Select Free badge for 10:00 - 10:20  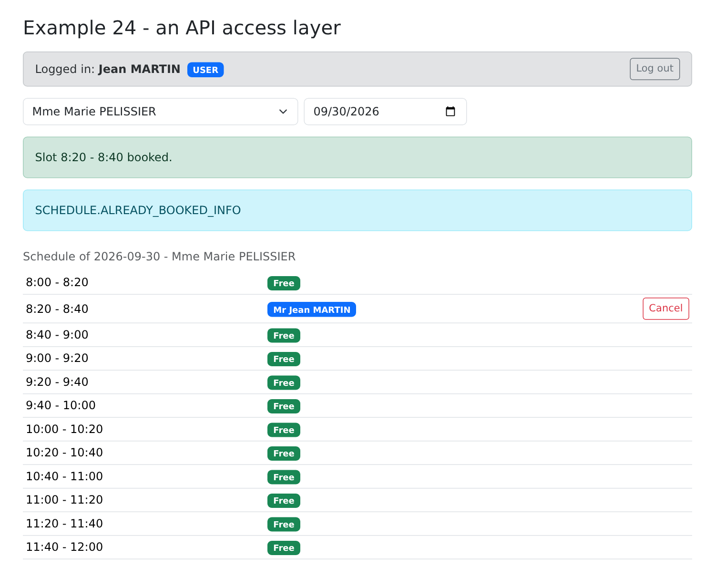[284, 430]
